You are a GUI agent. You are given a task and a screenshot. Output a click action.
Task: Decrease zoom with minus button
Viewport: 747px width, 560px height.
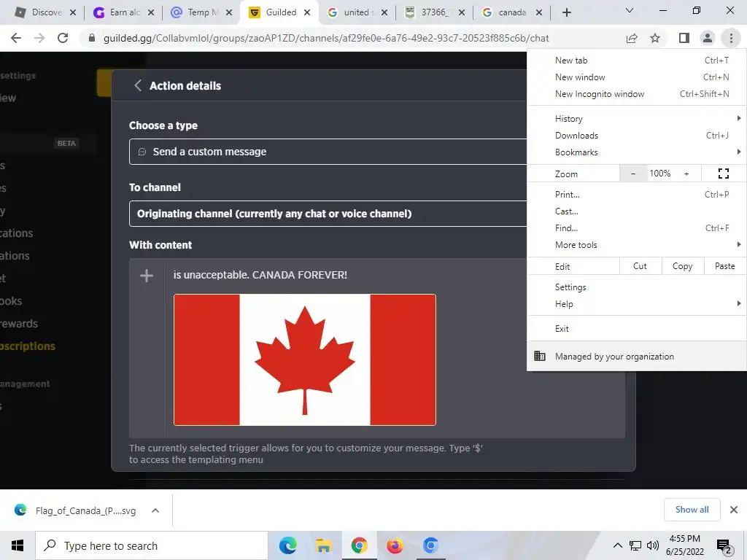coord(632,174)
